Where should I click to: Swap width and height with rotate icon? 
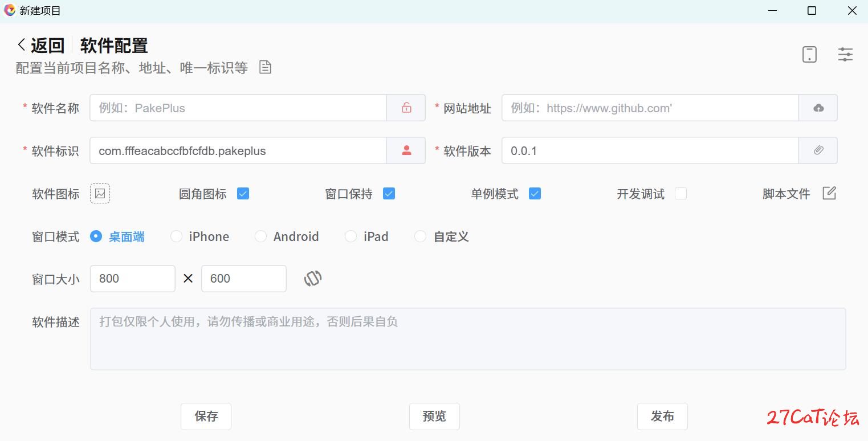(312, 279)
